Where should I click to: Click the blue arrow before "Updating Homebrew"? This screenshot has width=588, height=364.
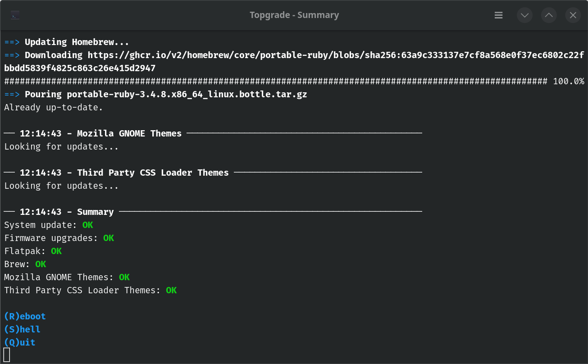(12, 42)
